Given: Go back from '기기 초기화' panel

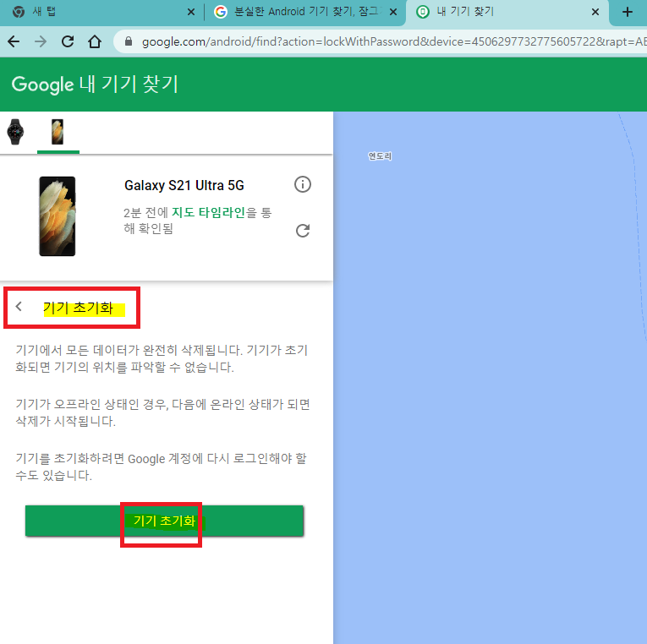Looking at the screenshot, I should 19,306.
